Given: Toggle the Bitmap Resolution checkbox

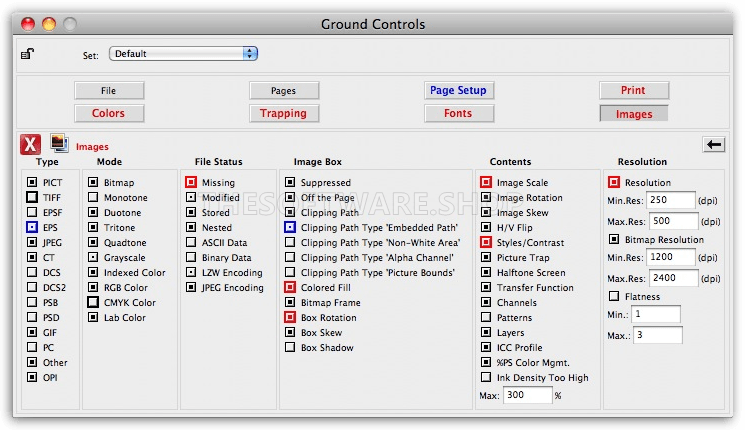Looking at the screenshot, I should [614, 239].
